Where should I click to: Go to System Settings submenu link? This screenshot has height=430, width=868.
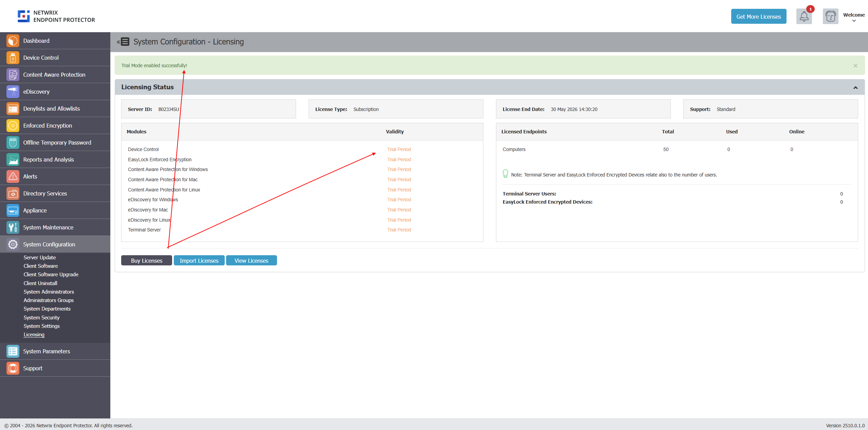coord(41,326)
